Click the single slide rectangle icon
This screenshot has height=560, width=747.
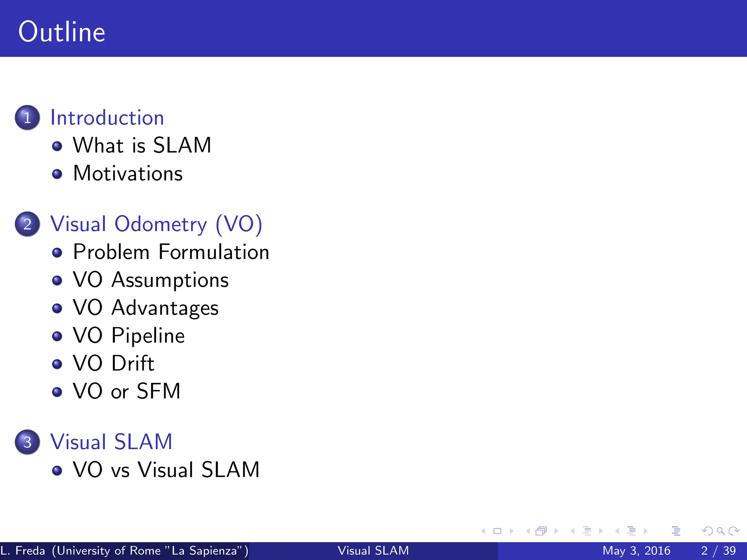(x=497, y=531)
